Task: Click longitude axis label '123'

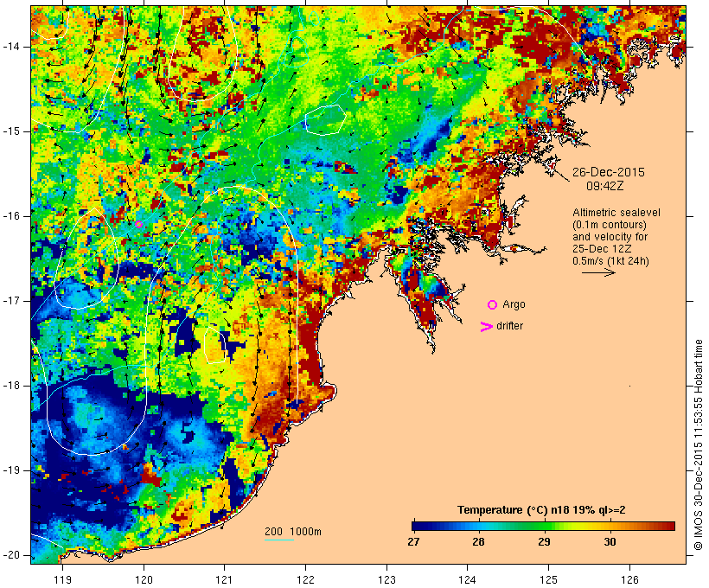Action: pos(386,579)
